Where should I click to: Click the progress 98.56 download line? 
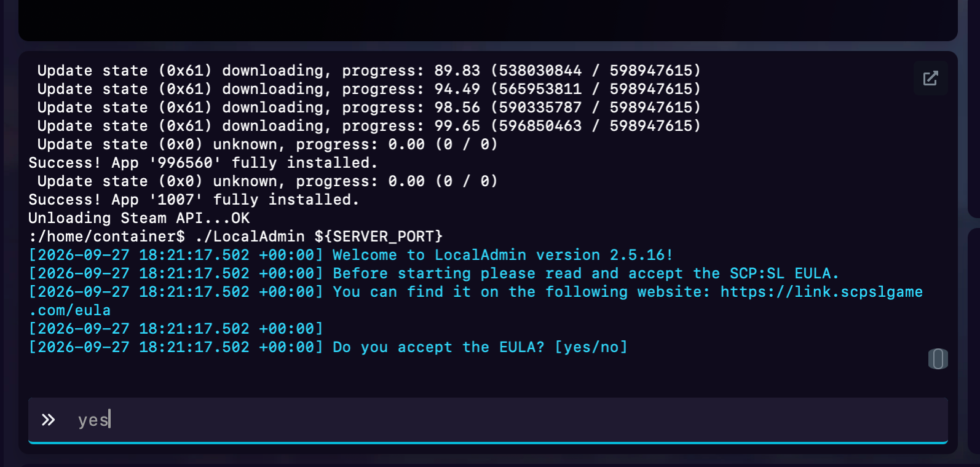[x=369, y=108]
